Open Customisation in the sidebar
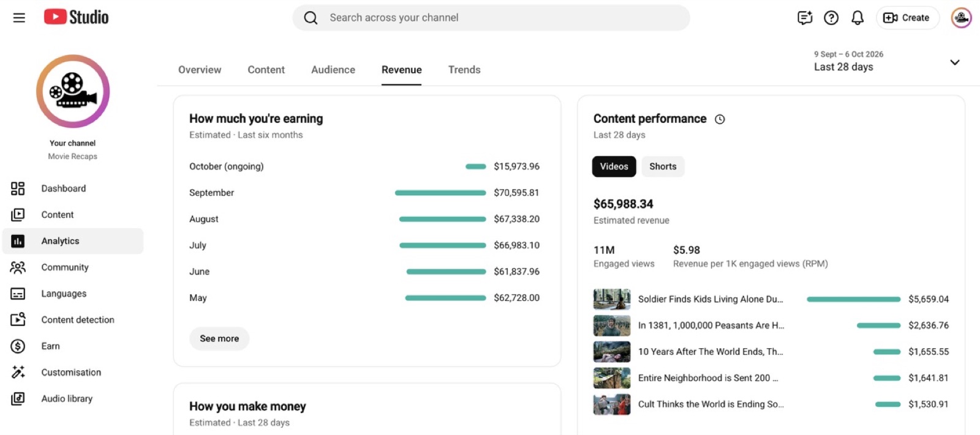Viewport: 980px width, 435px height. (x=73, y=372)
